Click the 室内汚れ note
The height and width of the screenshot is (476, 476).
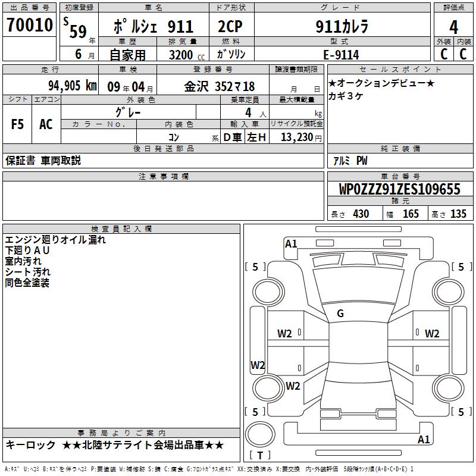point(23,261)
